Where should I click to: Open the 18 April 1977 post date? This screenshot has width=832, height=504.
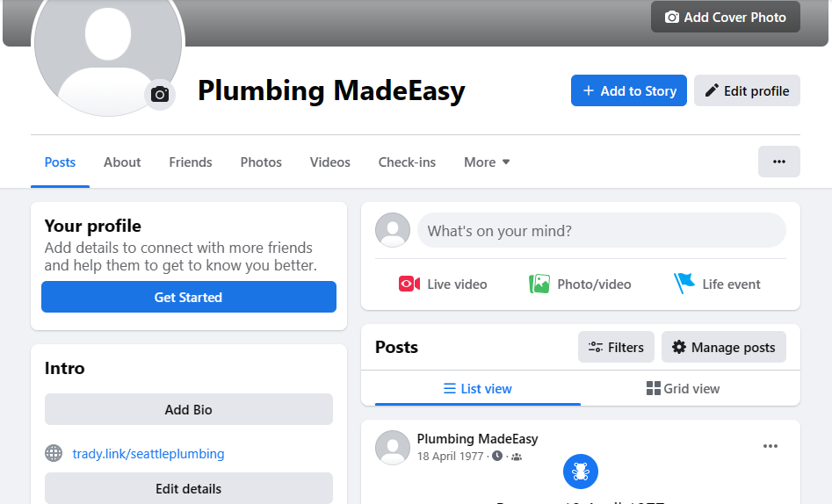click(x=450, y=457)
